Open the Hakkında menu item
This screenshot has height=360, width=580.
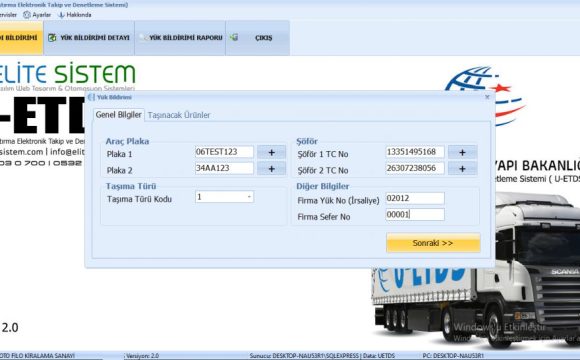pos(75,15)
